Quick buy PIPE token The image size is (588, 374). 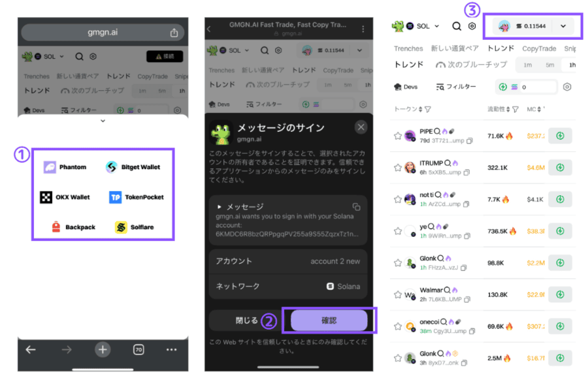tap(560, 136)
